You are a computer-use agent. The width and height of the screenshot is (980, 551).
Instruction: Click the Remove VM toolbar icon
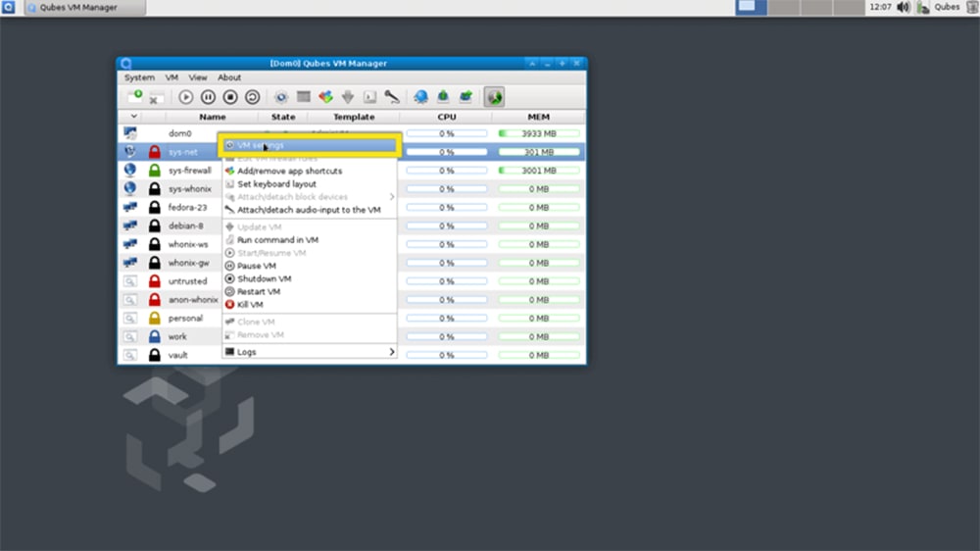click(156, 98)
